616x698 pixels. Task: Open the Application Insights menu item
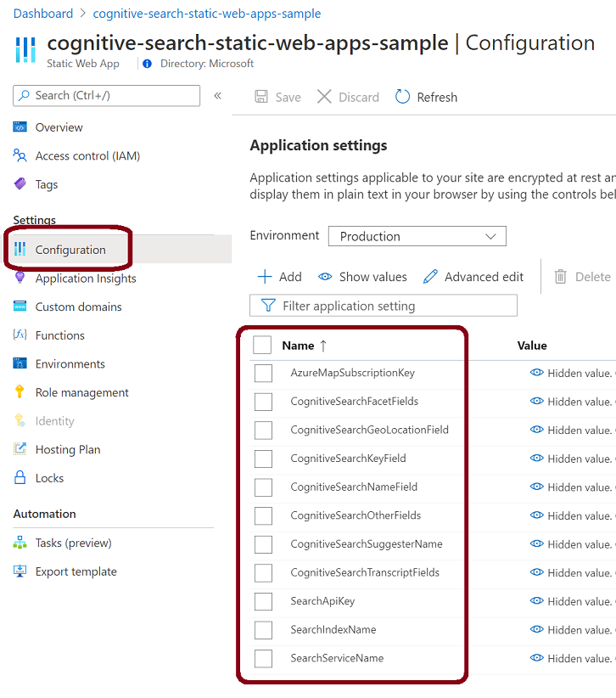86,279
